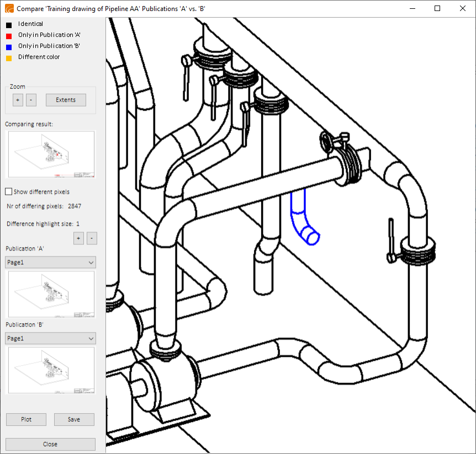Enable Show different pixels checkbox

pos(8,192)
